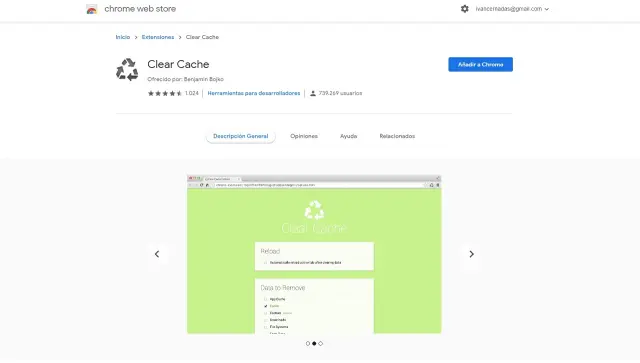The height and width of the screenshot is (363, 640).
Task: Click the 739.269 usuarios user count
Action: point(340,93)
